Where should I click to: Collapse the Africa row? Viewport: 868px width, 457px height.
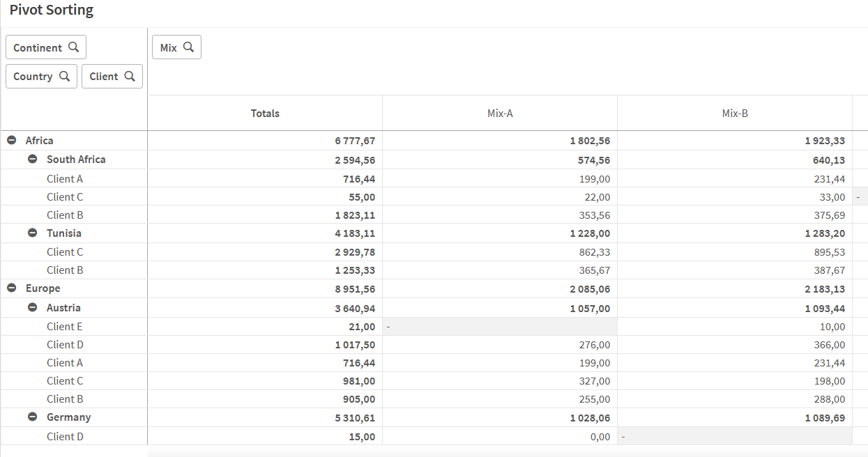pyautogui.click(x=12, y=141)
